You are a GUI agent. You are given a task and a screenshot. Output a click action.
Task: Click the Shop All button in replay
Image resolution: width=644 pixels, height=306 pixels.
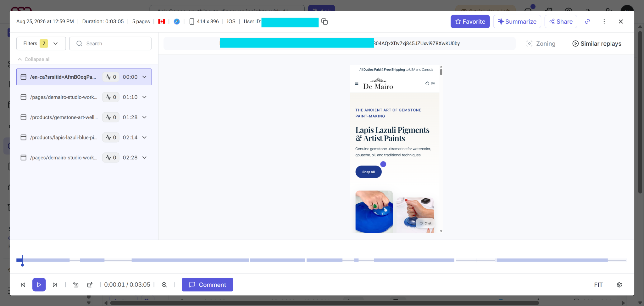(368, 172)
